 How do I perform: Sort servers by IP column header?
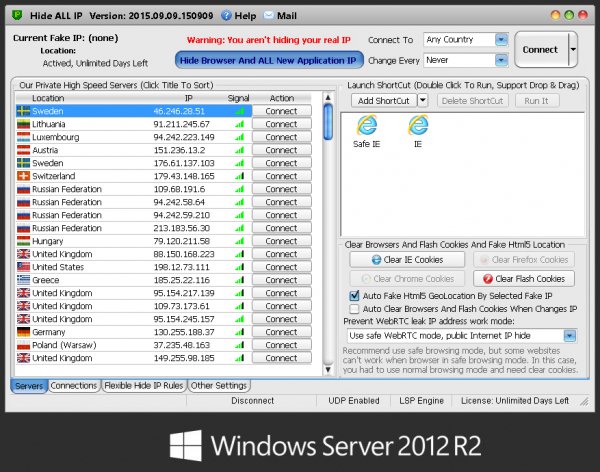[189, 98]
